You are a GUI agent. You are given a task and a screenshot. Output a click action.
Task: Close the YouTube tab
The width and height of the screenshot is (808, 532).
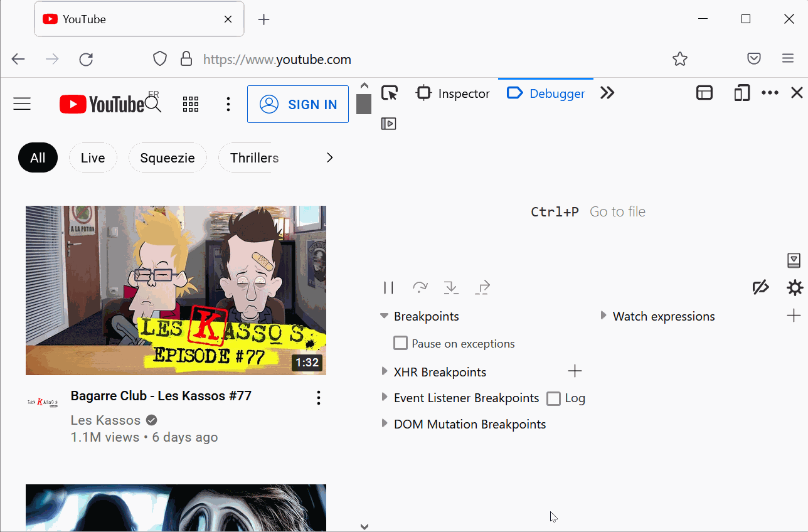tap(228, 19)
